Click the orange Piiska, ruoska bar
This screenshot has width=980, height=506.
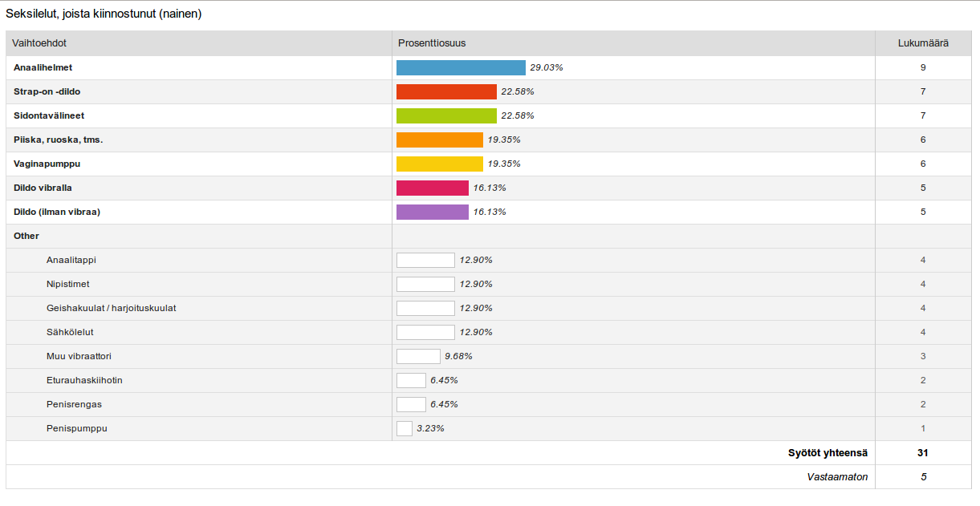click(439, 140)
